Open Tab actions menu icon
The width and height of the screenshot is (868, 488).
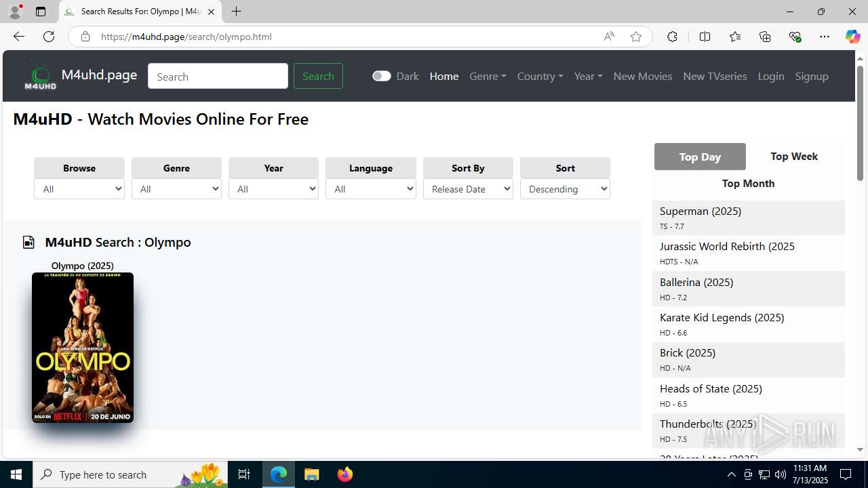point(41,12)
